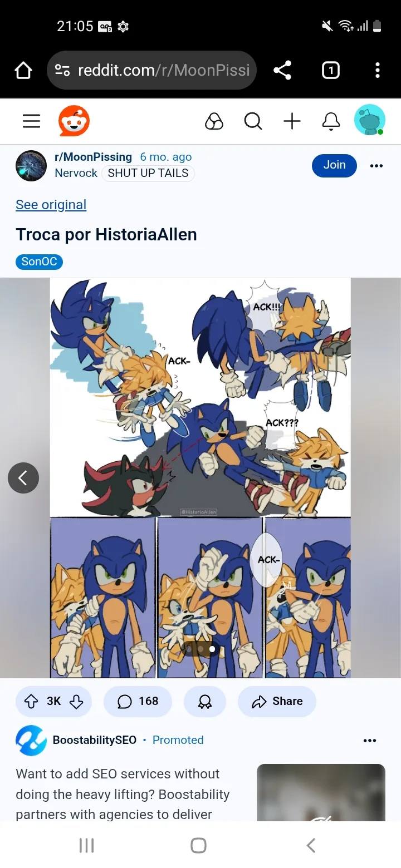Upvote the Troca por HistoriaAllen post
The image size is (401, 868).
(x=31, y=702)
